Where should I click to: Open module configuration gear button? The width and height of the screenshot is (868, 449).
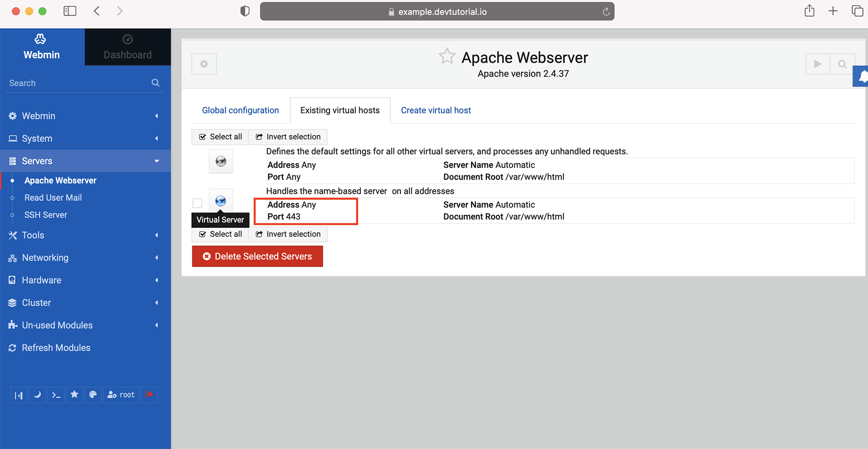pos(204,64)
